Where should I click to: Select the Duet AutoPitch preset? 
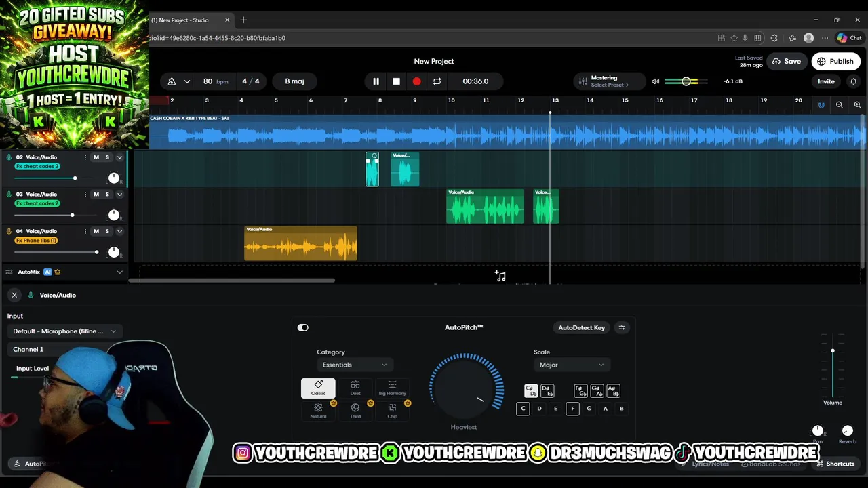click(x=355, y=388)
